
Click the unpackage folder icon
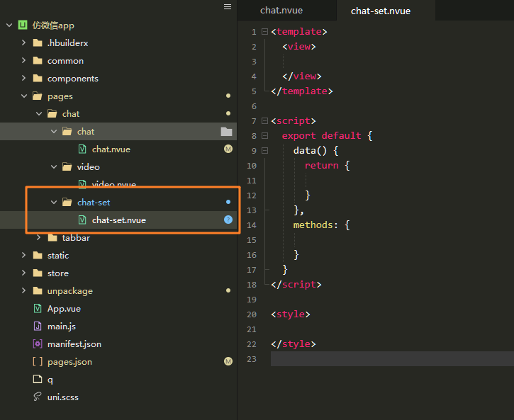point(38,290)
